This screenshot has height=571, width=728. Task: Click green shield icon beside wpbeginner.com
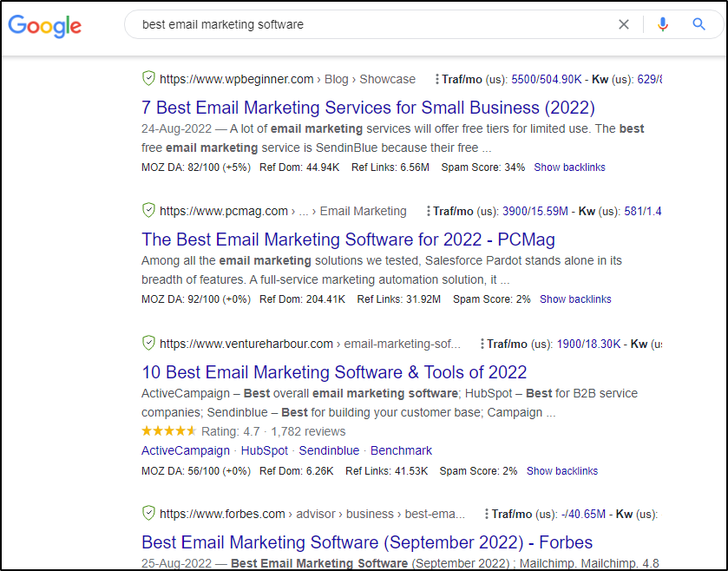[x=148, y=79]
